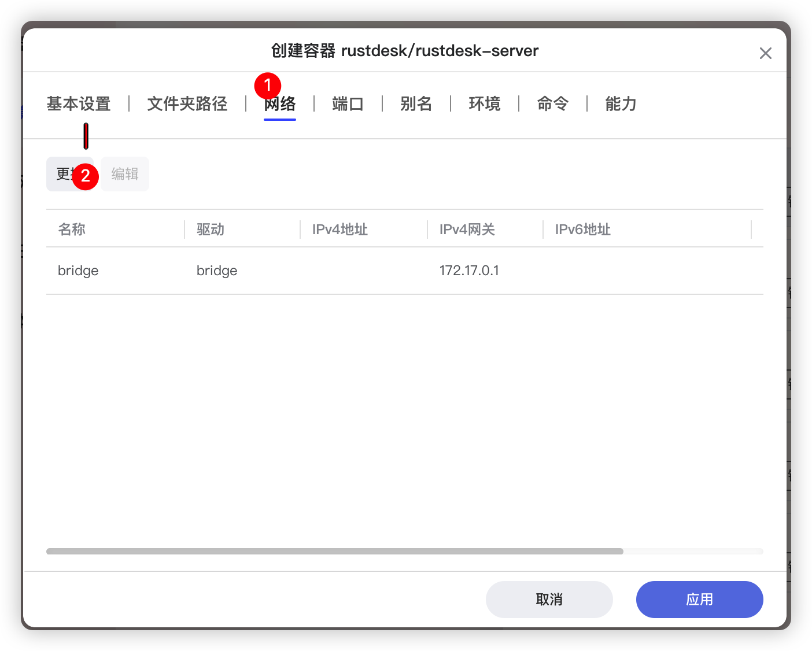This screenshot has width=812, height=651.
Task: Click the 驱动 column header
Action: [x=211, y=230]
